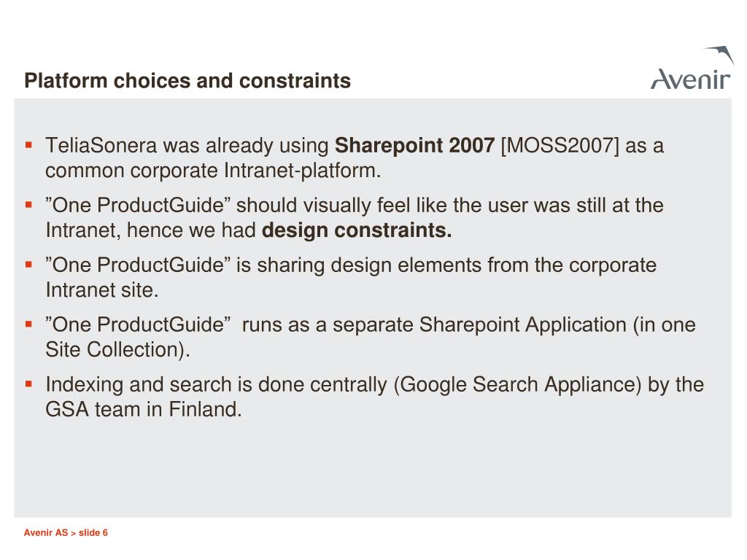Click the word 'TeliaSonera'
The width and height of the screenshot is (747, 560).
coord(101,145)
